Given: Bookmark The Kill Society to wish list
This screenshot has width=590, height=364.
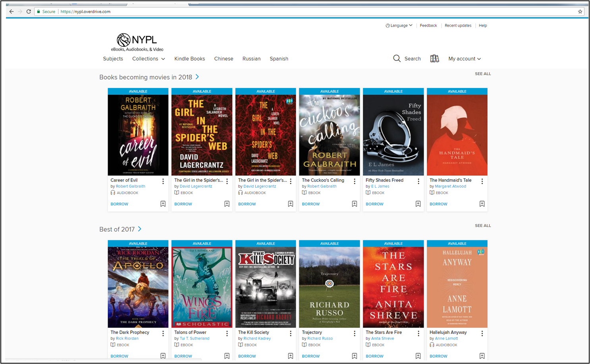Looking at the screenshot, I should pos(291,356).
